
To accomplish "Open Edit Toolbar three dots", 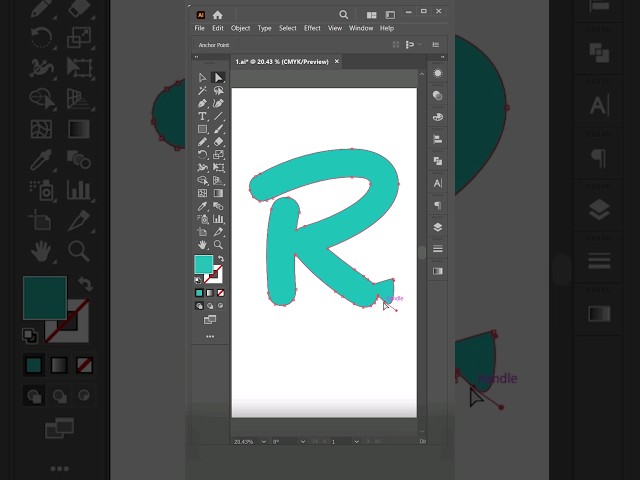I will click(x=210, y=337).
